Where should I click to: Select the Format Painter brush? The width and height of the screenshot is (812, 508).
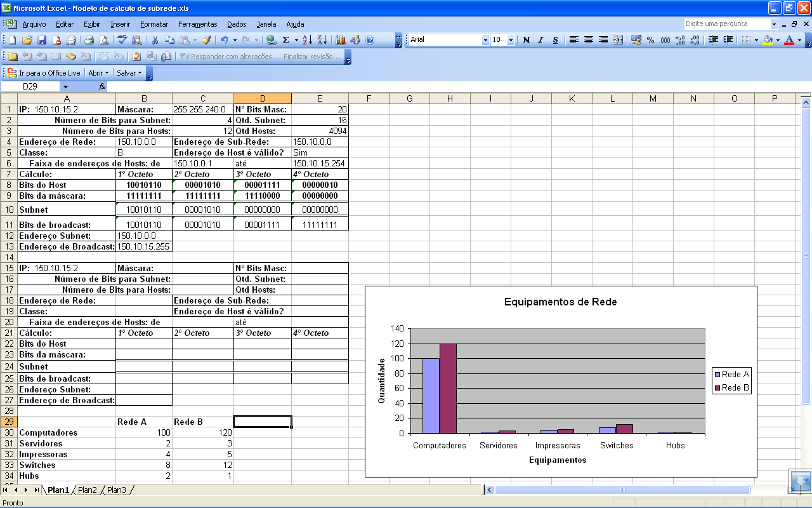click(206, 40)
